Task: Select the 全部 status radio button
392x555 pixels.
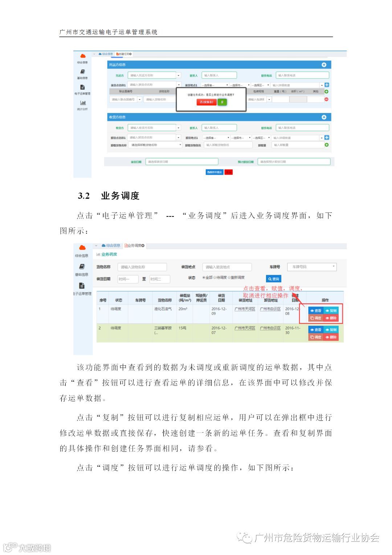Action: tap(204, 277)
